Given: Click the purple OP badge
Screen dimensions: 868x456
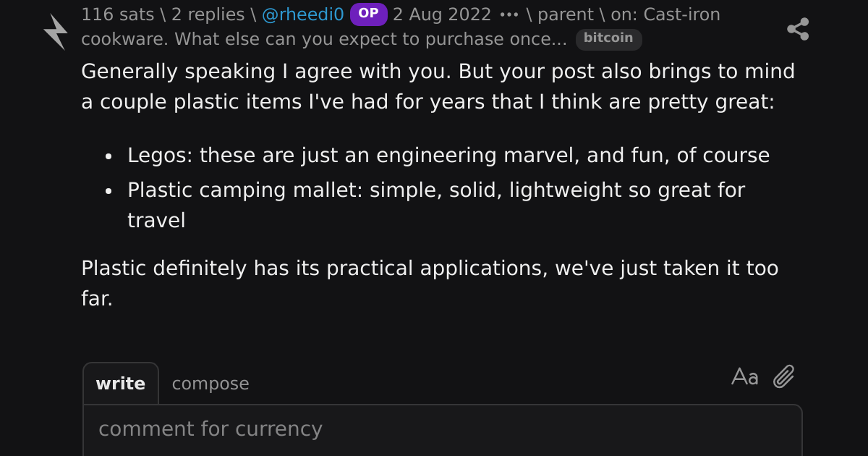Looking at the screenshot, I should (x=369, y=14).
